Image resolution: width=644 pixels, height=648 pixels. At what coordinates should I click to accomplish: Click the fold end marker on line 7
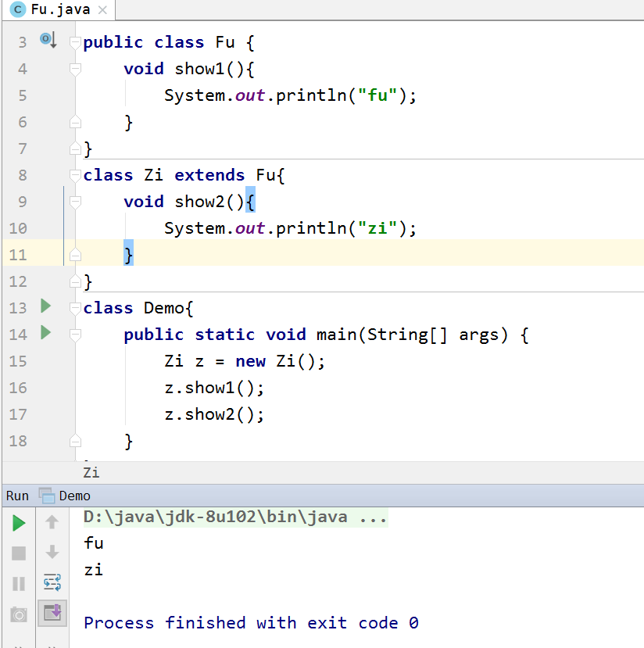coord(75,149)
